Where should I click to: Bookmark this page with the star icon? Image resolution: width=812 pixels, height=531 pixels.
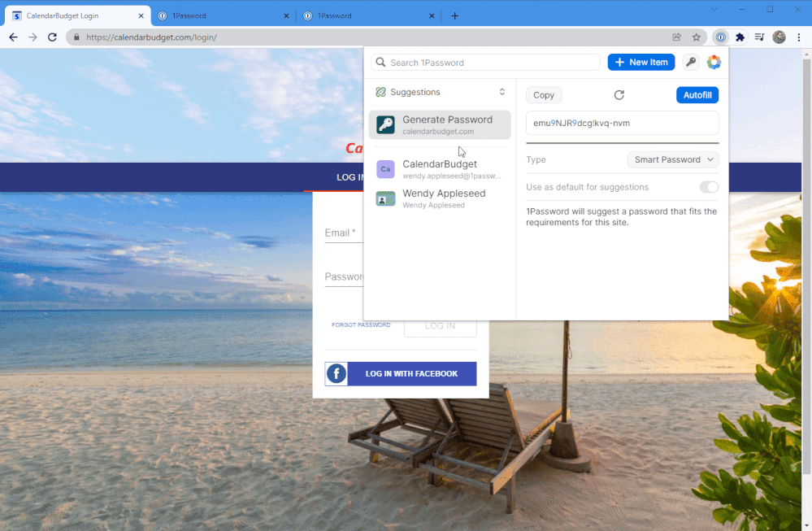tap(697, 37)
